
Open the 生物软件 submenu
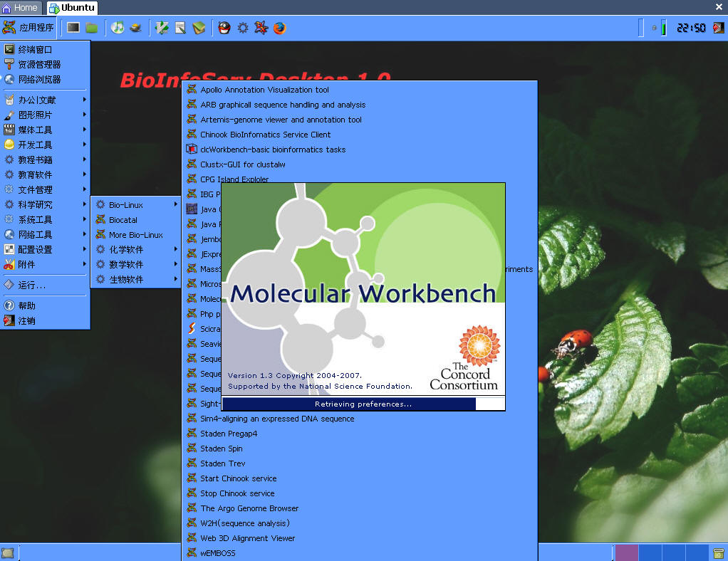click(136, 279)
